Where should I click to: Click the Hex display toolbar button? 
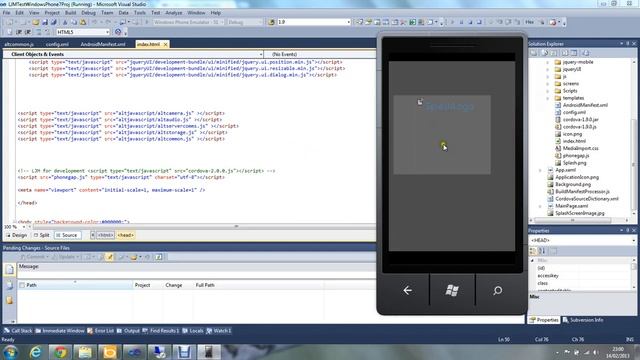click(529, 22)
